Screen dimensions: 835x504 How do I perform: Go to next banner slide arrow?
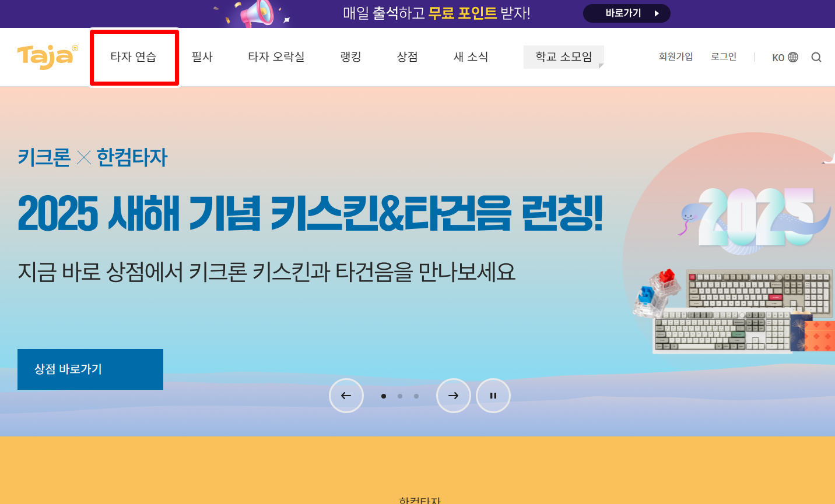tap(454, 396)
